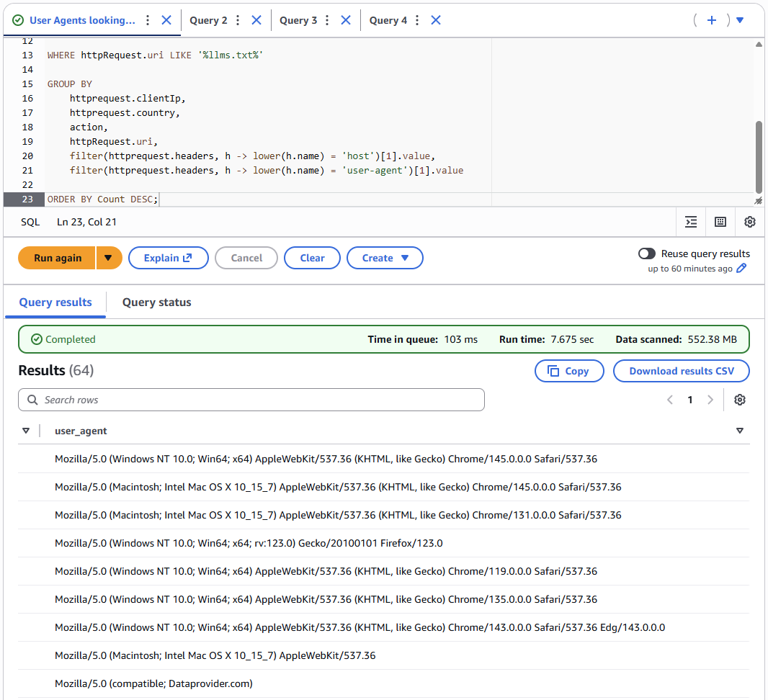Go to next results page with the right chevron

[x=710, y=400]
